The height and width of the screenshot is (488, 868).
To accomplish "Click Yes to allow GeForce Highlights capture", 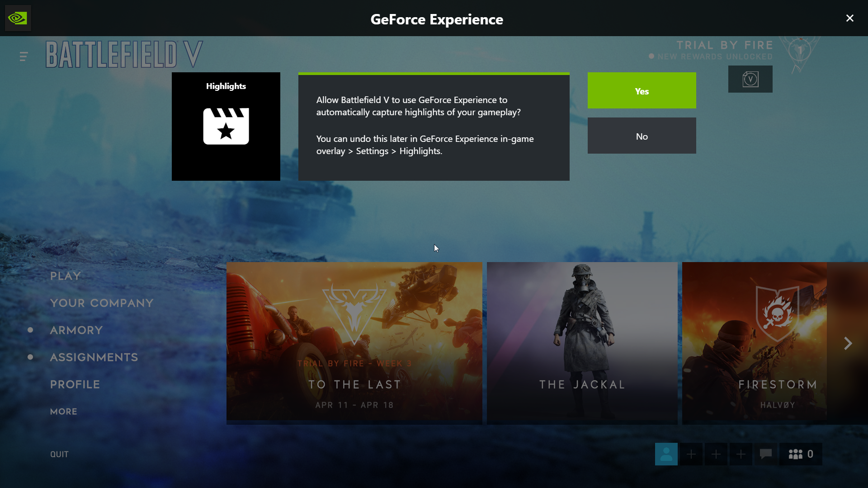I will click(x=642, y=90).
